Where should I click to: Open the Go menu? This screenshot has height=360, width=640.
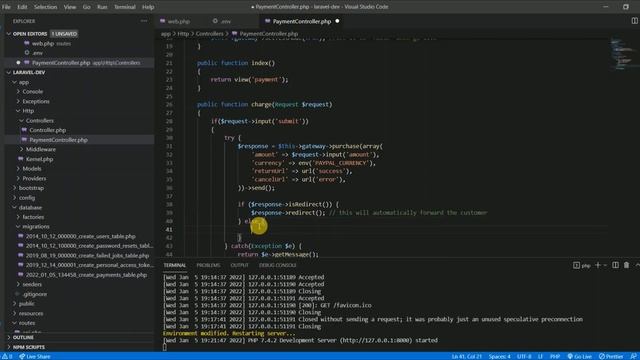[x=87, y=7]
